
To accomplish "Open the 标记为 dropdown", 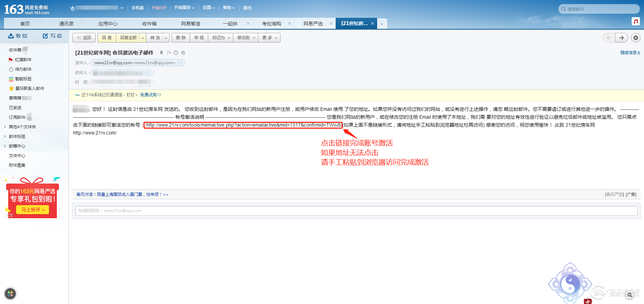I will (x=221, y=38).
